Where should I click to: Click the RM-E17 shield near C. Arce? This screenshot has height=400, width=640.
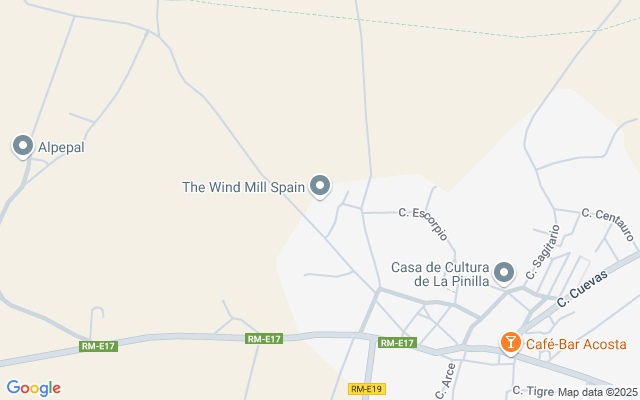pyautogui.click(x=397, y=343)
